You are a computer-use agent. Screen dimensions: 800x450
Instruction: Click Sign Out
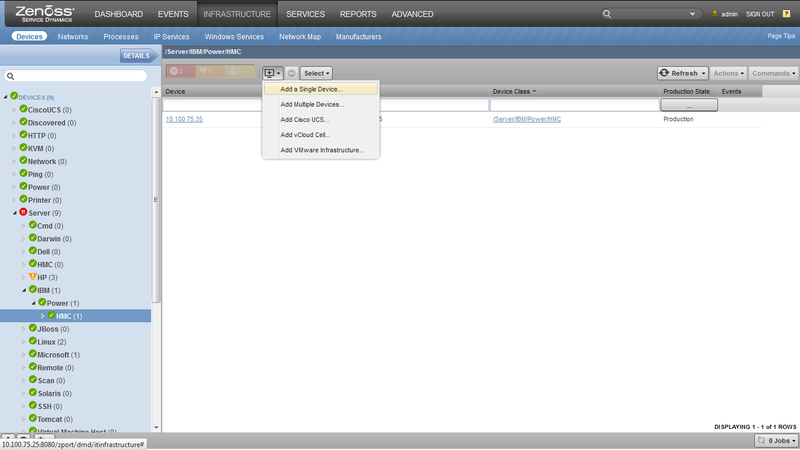760,14
